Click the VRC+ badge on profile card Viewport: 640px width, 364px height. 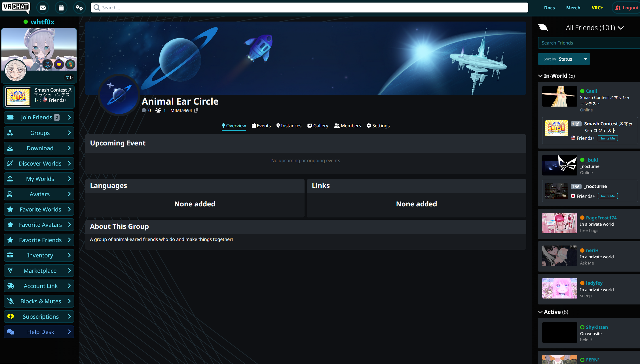point(59,64)
